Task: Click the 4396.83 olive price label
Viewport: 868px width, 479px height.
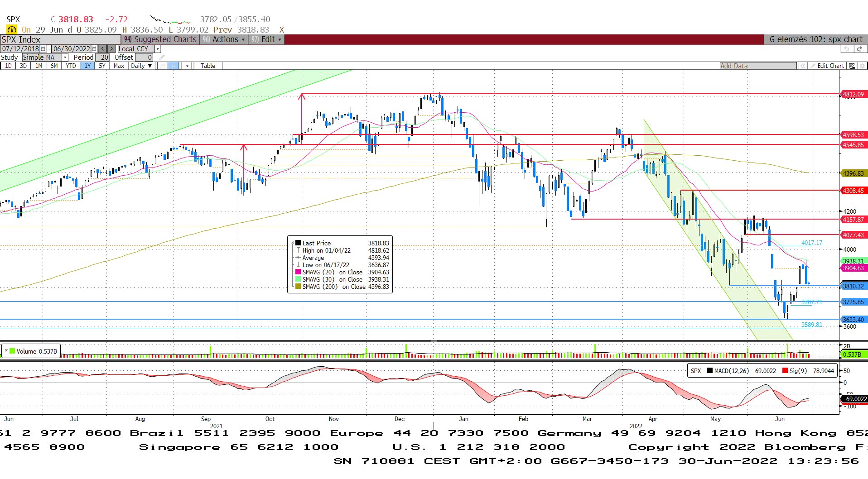Action: pyautogui.click(x=854, y=173)
